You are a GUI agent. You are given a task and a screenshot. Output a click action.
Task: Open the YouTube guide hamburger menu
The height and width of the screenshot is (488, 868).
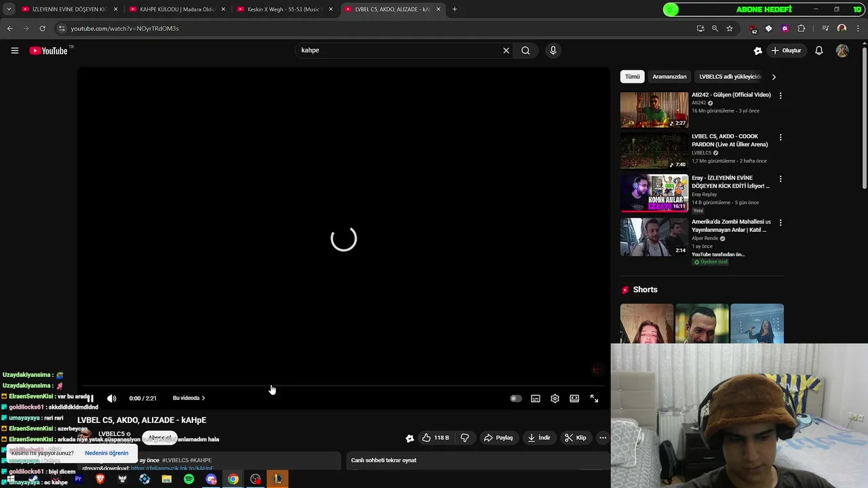click(14, 50)
